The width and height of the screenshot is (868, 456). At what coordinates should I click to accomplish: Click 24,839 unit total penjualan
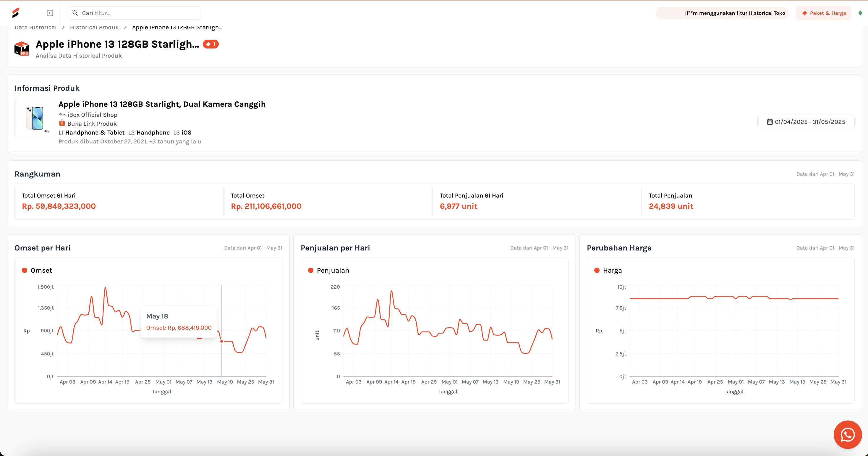[x=671, y=206]
